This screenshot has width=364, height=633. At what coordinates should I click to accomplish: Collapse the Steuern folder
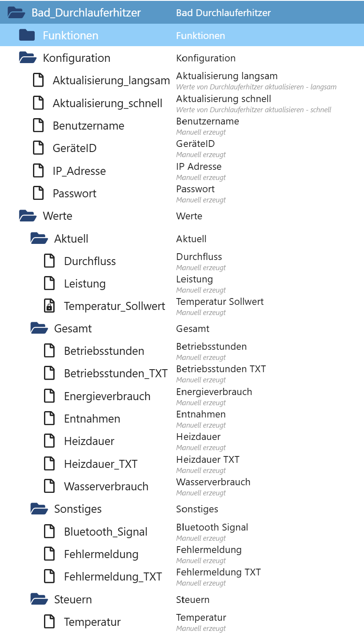click(39, 600)
